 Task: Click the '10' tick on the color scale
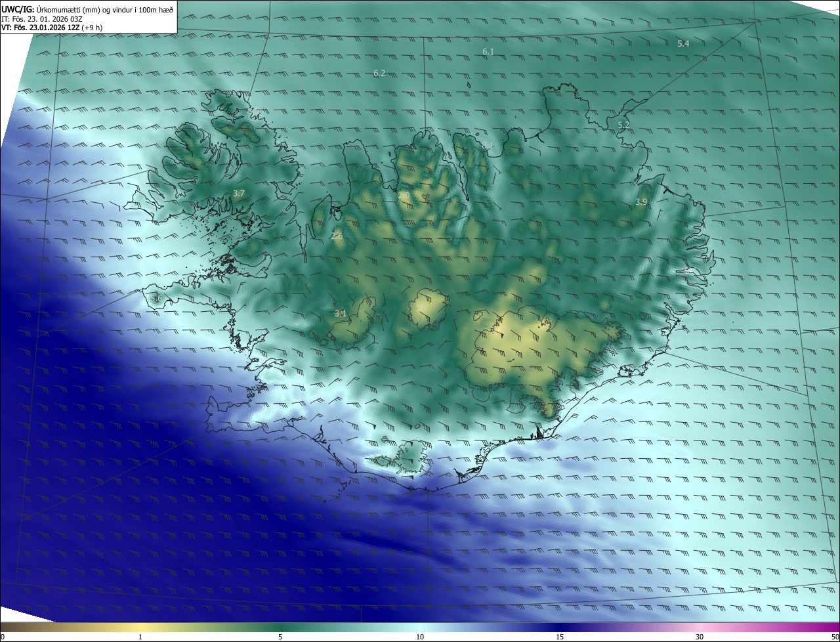pos(420,637)
